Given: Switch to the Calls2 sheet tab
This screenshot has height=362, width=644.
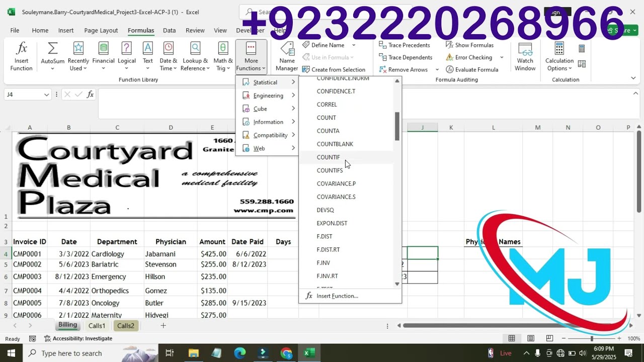Looking at the screenshot, I should tap(126, 326).
